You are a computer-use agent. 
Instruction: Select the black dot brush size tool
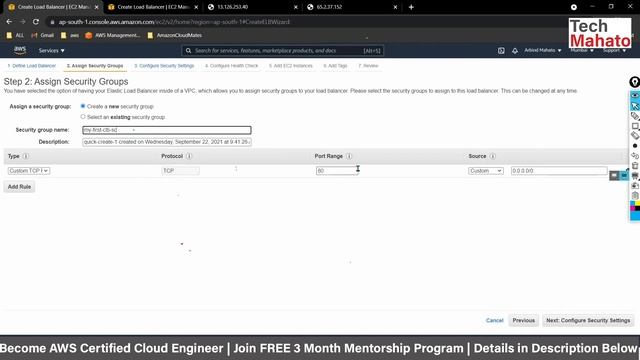pos(635,146)
